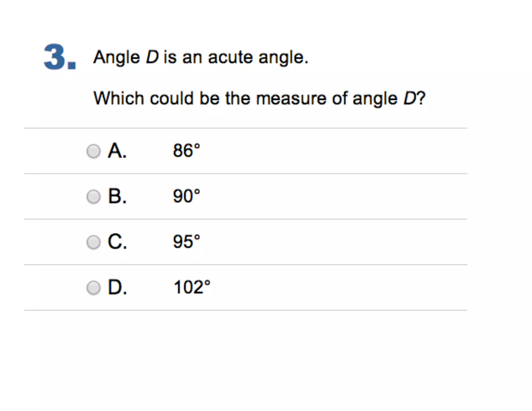
Task: Click the word "Which" starting the question
Action: click(119, 98)
